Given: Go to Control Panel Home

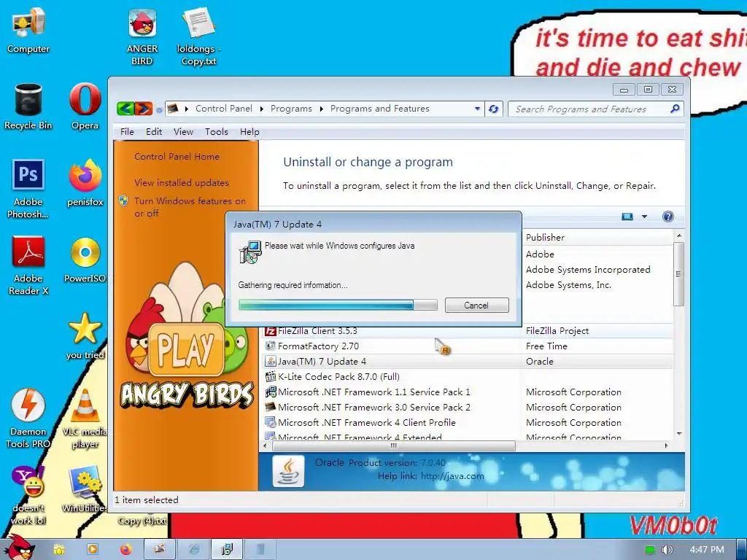Looking at the screenshot, I should click(x=177, y=157).
